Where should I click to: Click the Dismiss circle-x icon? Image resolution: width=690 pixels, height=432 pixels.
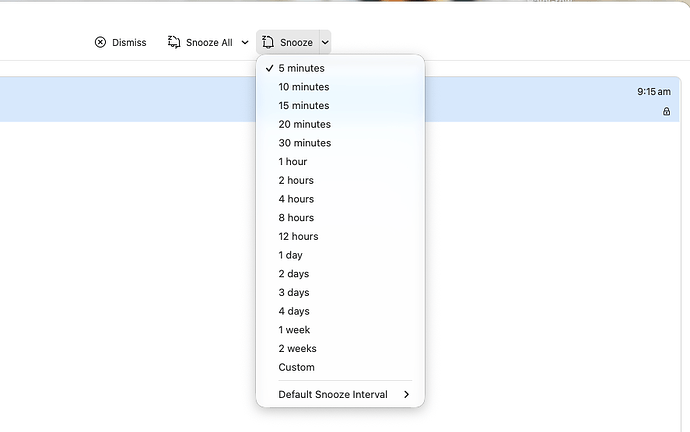[x=100, y=42]
